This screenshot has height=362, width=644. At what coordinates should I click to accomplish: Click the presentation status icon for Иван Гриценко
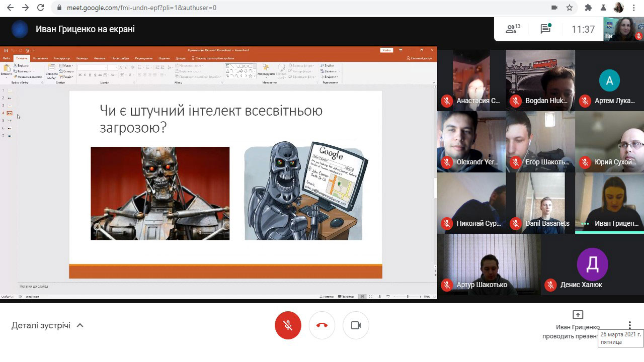578,315
